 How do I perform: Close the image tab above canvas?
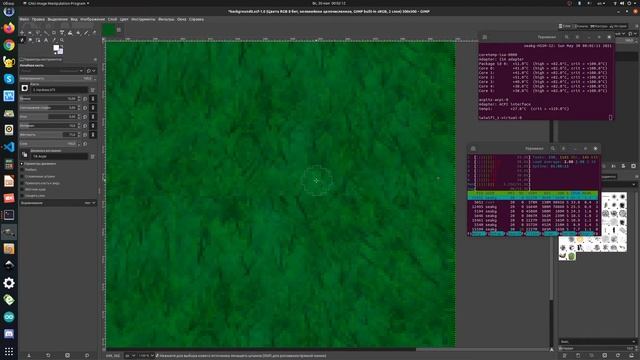click(119, 30)
